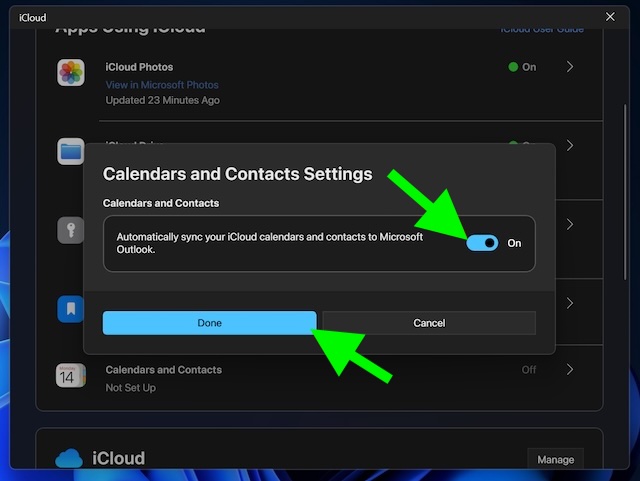640x481 pixels.
Task: Click the Calendars and Contacts calendar icon
Action: pyautogui.click(x=71, y=375)
